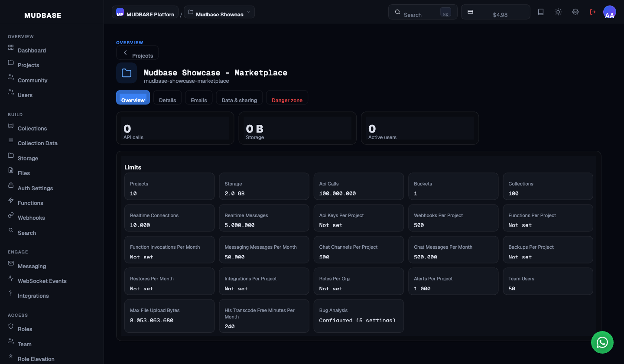Click the Team people icon

[11, 341]
